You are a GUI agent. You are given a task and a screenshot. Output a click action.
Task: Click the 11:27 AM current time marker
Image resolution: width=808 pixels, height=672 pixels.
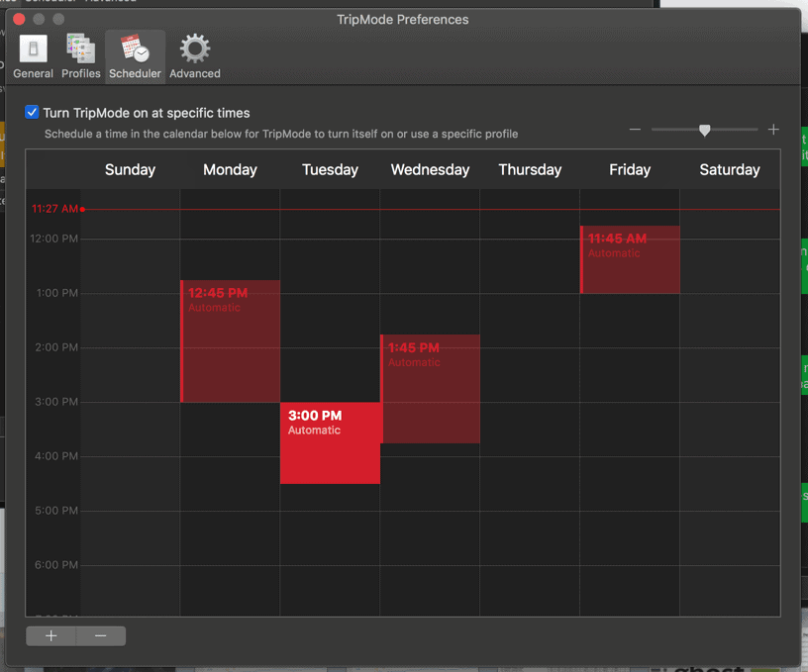(57, 209)
